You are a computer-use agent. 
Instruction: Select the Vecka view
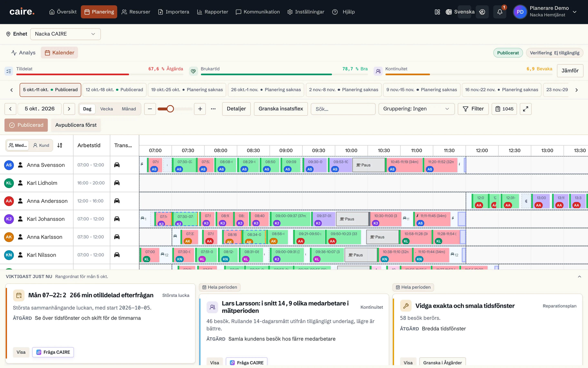point(106,109)
